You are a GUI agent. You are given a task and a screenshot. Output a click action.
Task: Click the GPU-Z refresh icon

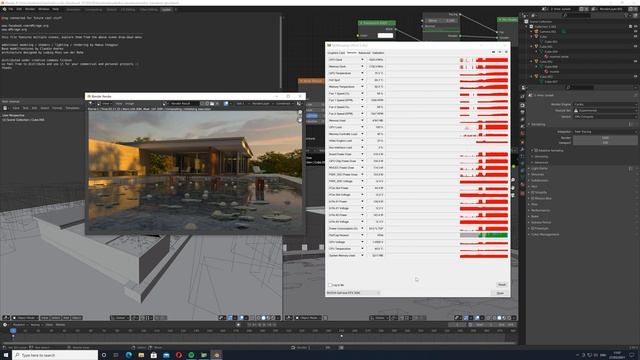pos(500,52)
